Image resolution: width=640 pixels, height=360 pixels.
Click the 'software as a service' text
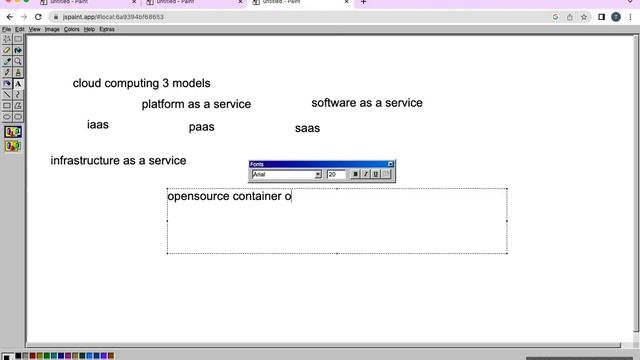[367, 103]
